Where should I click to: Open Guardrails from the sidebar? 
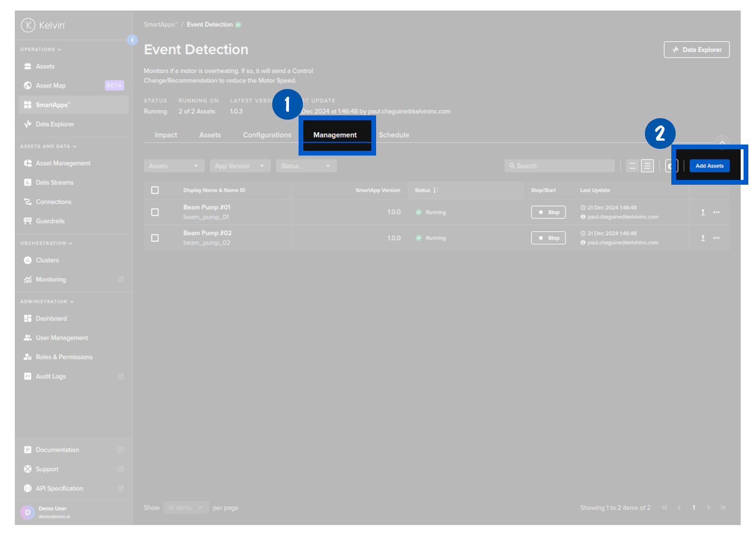50,221
